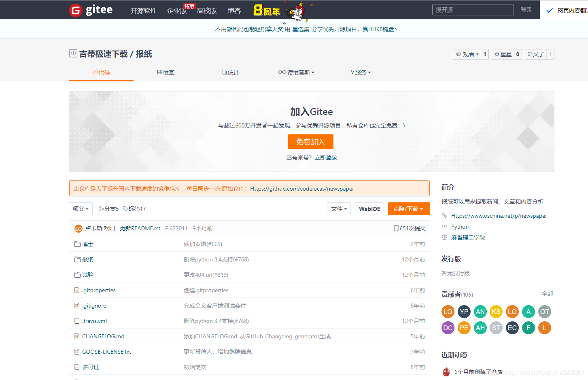Image resolution: width=588 pixels, height=380 pixels.
Task: Open the 克隆/下载 dropdown
Action: (409, 209)
